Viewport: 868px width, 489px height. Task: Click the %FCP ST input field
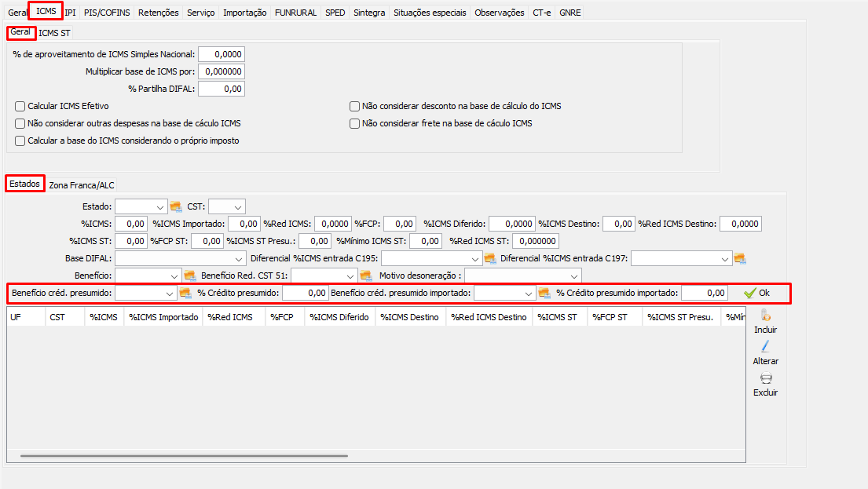tap(207, 241)
